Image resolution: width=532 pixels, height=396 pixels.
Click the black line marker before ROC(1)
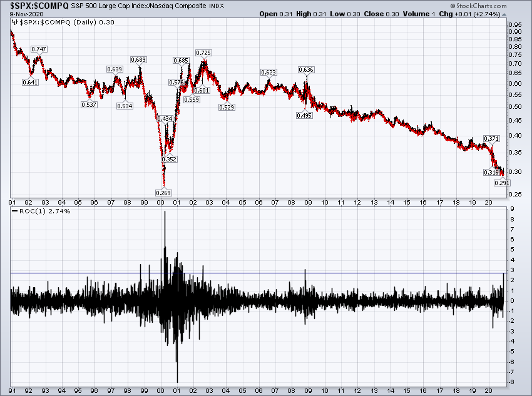point(14,211)
